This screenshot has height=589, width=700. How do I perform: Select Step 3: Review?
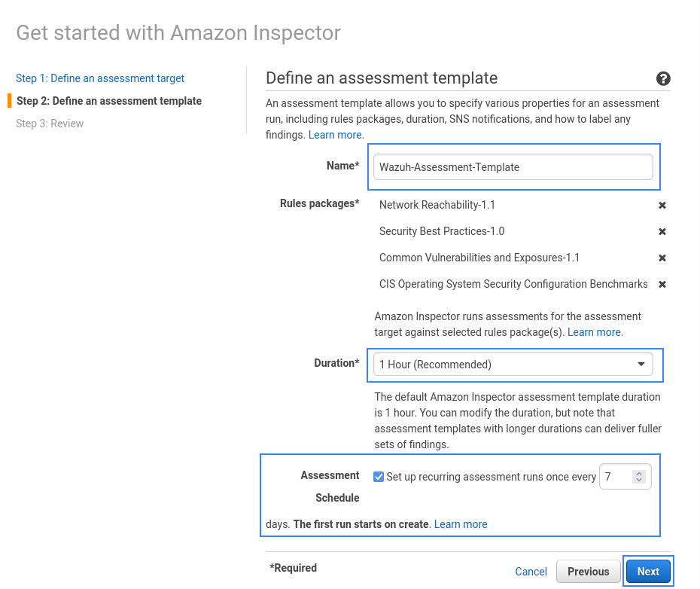(x=50, y=124)
